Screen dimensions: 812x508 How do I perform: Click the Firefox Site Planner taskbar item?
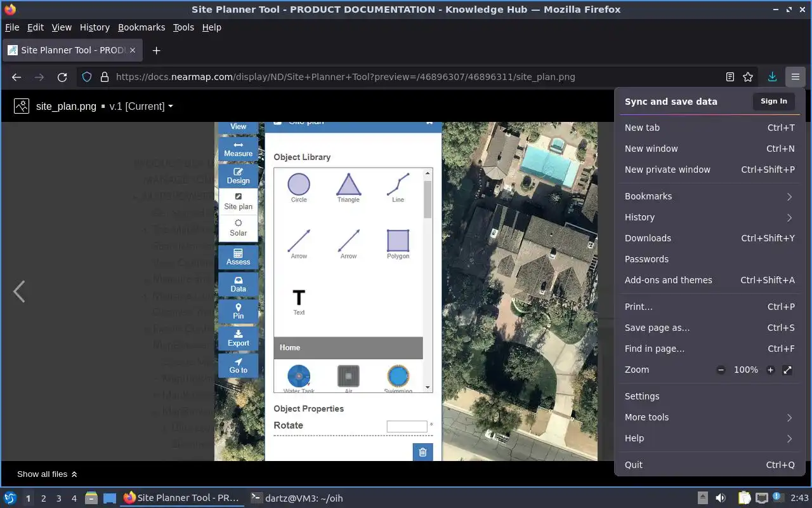coord(182,498)
